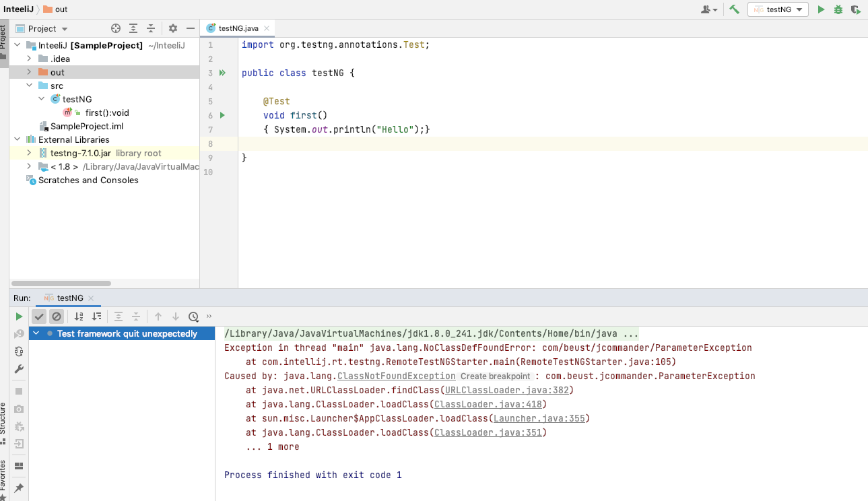The height and width of the screenshot is (501, 868).
Task: Expand the testng-7.1.0.jar library
Action: point(29,153)
